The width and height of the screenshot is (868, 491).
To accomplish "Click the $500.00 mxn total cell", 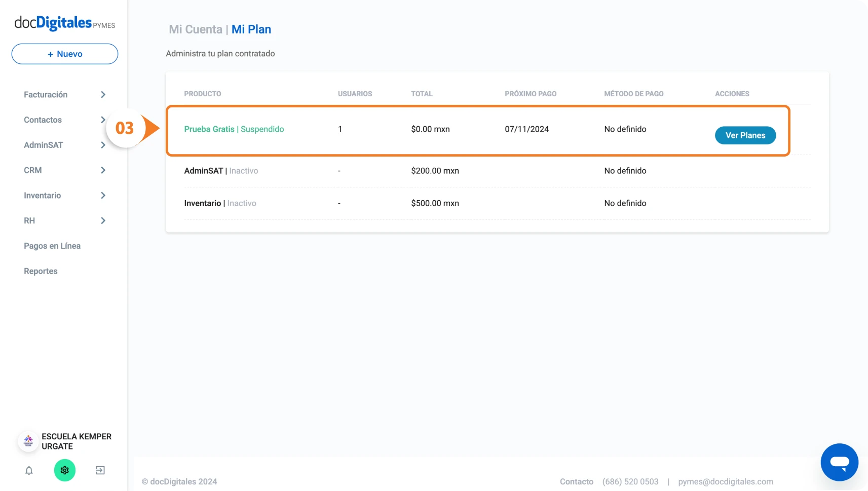I will (x=435, y=203).
